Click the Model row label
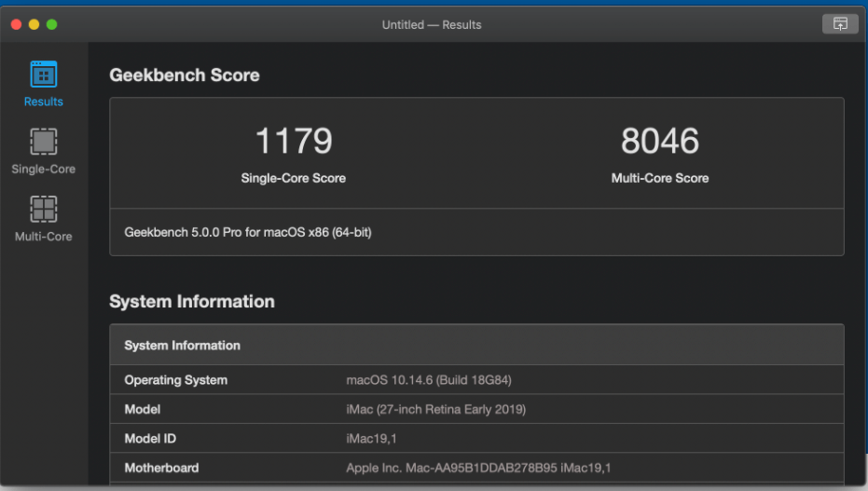This screenshot has height=491, width=868. (x=143, y=409)
